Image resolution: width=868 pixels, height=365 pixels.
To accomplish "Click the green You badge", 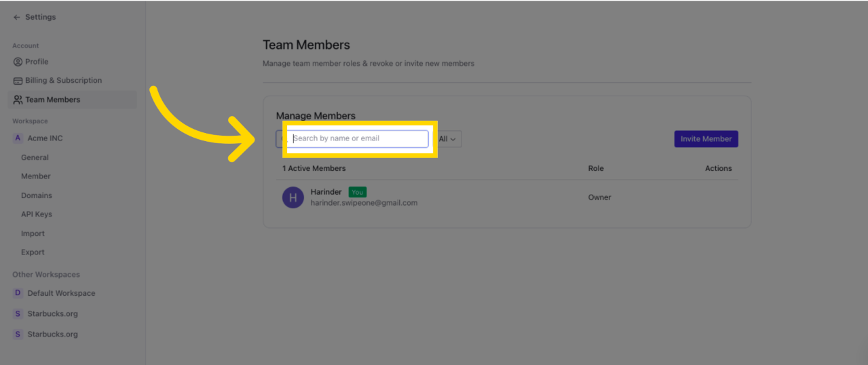I will [x=357, y=192].
